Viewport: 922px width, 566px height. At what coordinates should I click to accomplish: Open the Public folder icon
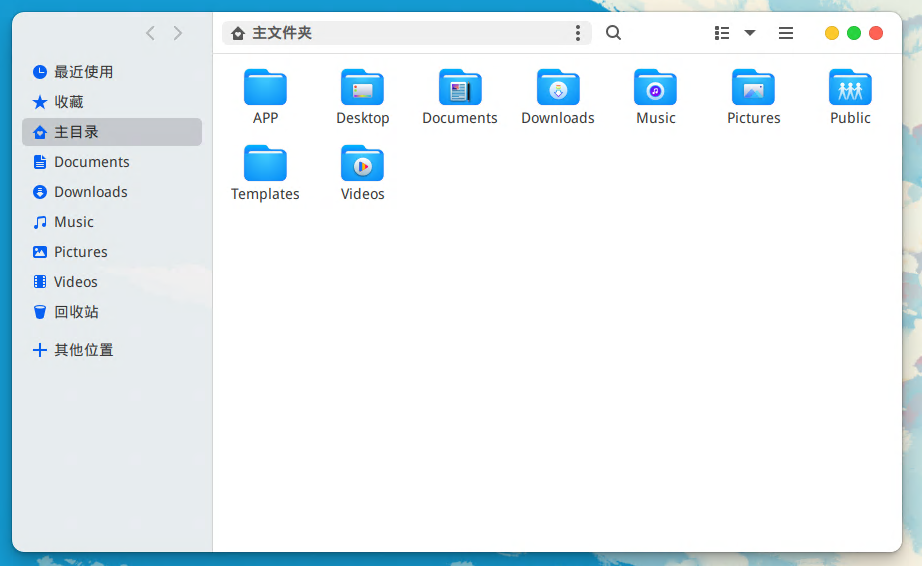click(850, 87)
